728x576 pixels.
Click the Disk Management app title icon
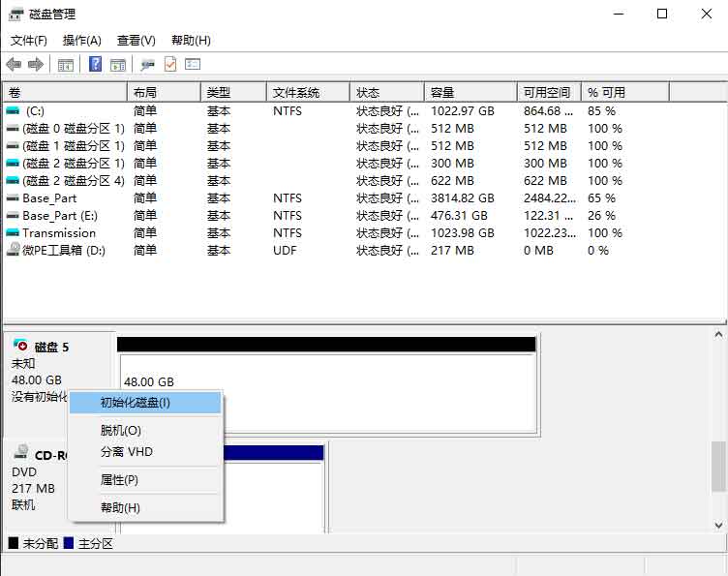(x=15, y=15)
